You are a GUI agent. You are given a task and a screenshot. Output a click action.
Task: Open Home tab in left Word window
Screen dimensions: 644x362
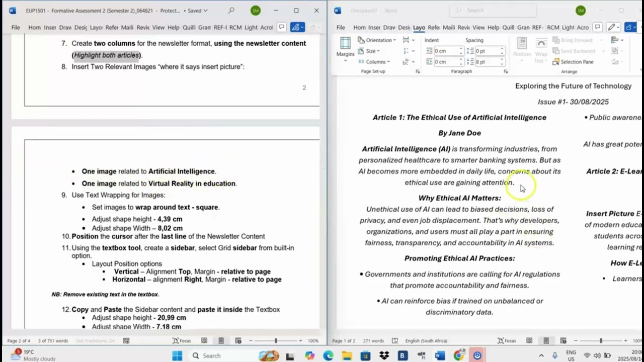tap(34, 27)
